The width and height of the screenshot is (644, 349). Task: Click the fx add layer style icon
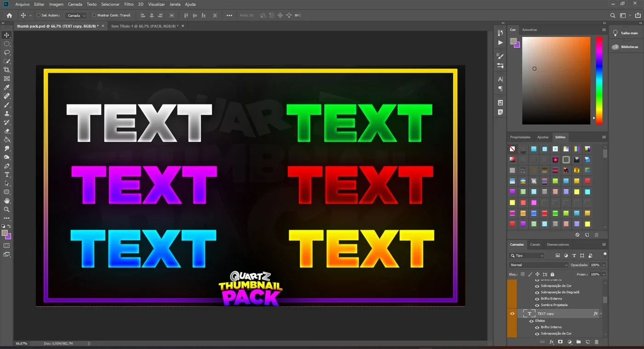click(551, 342)
